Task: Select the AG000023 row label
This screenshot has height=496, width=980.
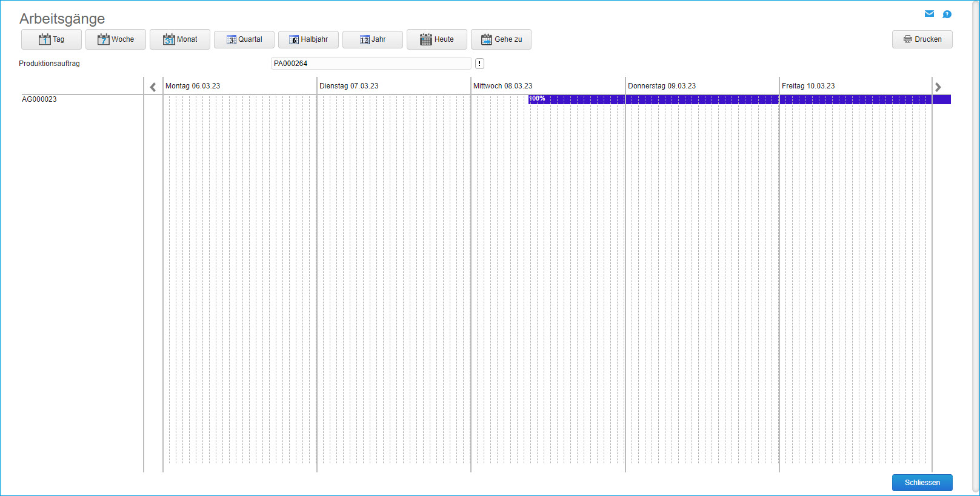Action: tap(39, 99)
